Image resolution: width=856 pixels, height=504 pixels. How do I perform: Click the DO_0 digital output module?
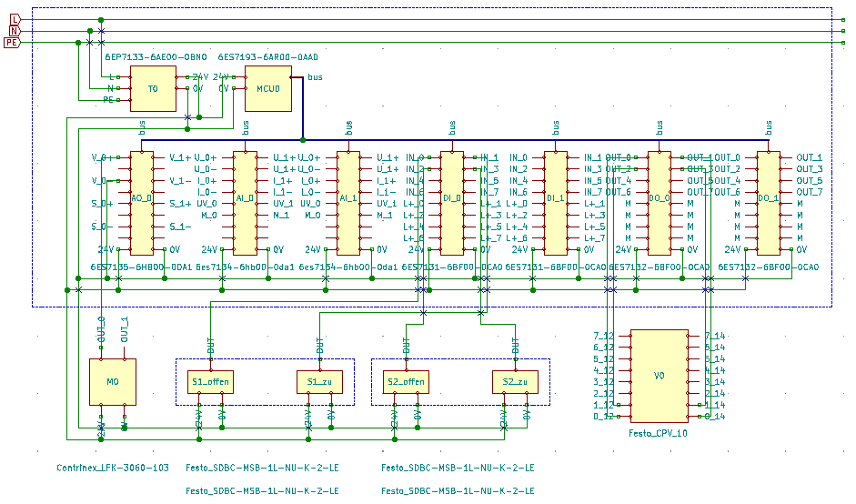point(660,202)
